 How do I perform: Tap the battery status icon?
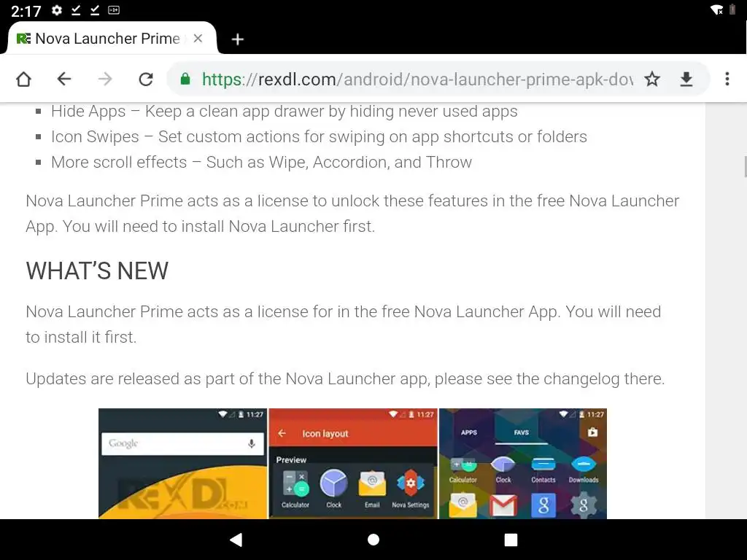point(732,9)
